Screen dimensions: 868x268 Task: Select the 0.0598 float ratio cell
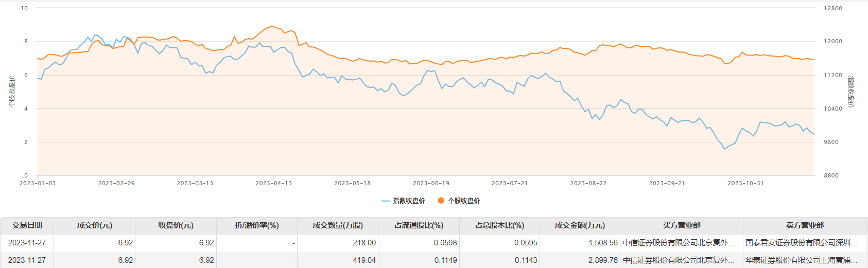419,243
